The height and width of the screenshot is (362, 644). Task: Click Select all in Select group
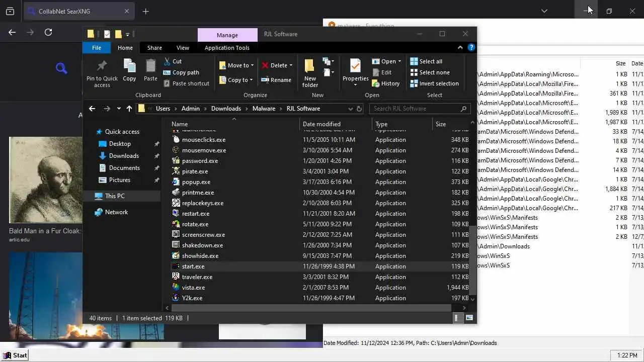(426, 61)
